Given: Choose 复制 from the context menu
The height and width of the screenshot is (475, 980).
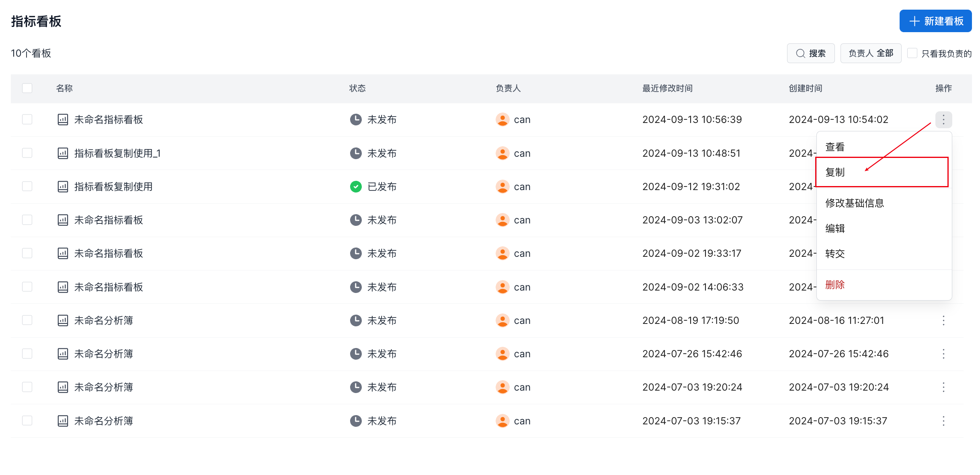Looking at the screenshot, I should (x=835, y=172).
